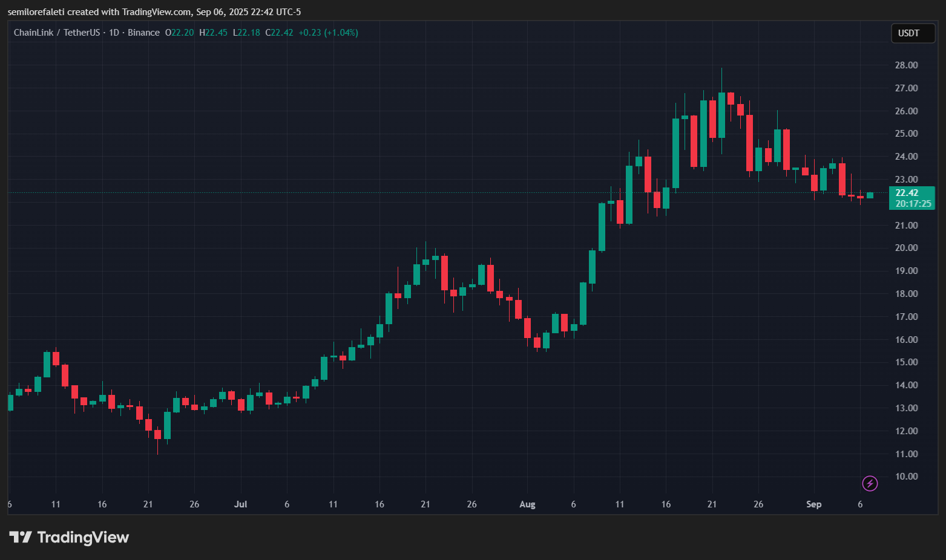The image size is (946, 560).
Task: Click the low price value L22.18
Action: click(x=246, y=33)
